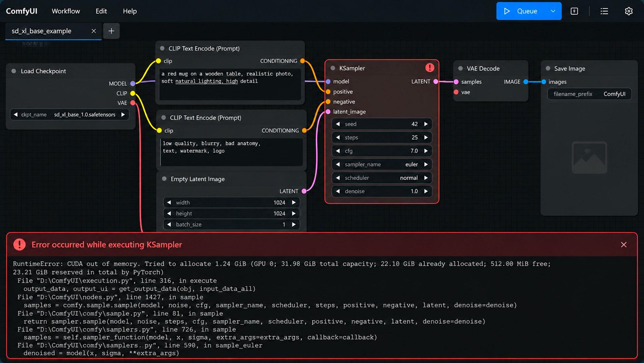Select the next scheduler option
This screenshot has width=644, height=363.
426,178
